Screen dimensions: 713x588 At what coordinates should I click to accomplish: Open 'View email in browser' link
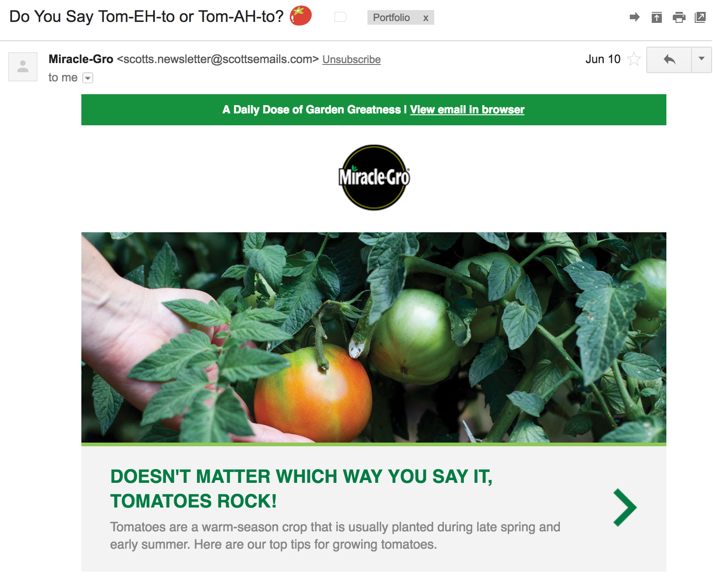point(467,110)
